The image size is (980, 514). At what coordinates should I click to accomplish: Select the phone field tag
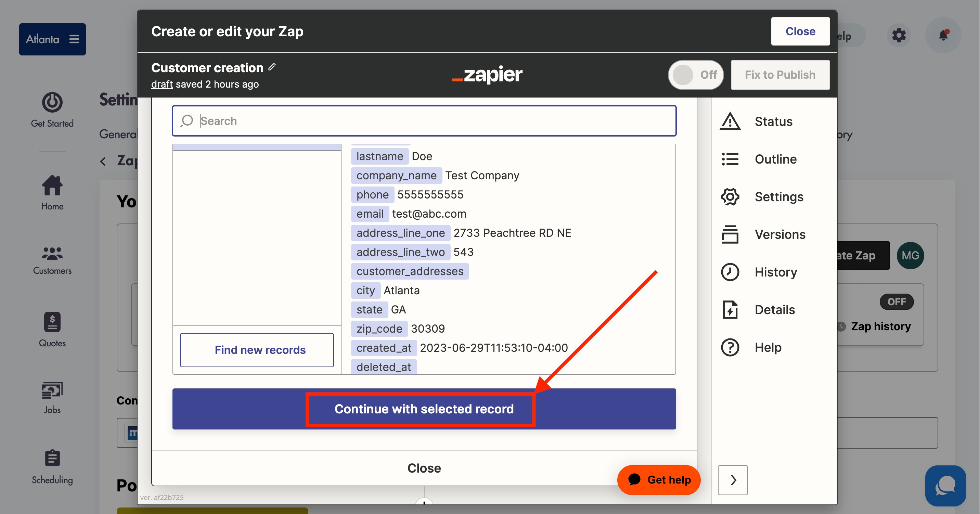point(372,194)
